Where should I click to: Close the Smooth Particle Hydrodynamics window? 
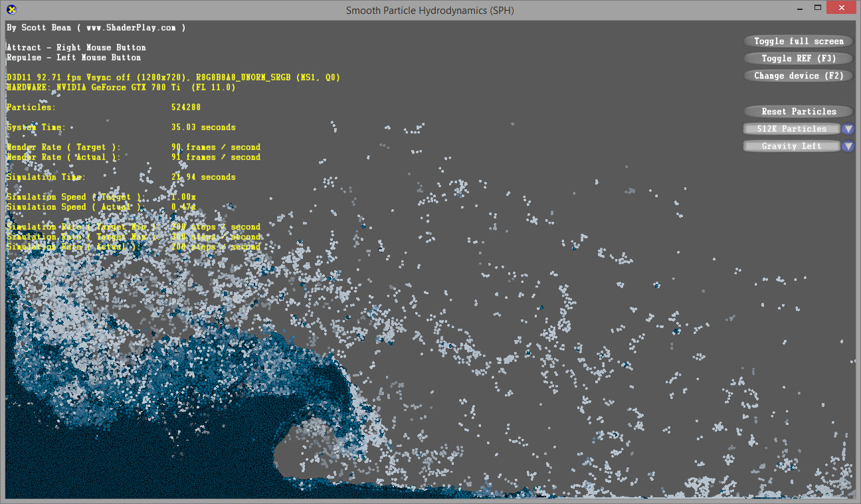(842, 8)
